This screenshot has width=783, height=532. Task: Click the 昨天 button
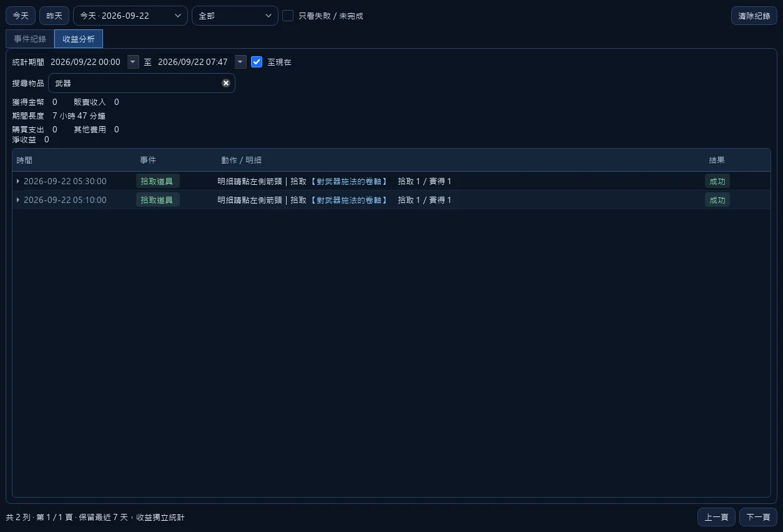(54, 16)
